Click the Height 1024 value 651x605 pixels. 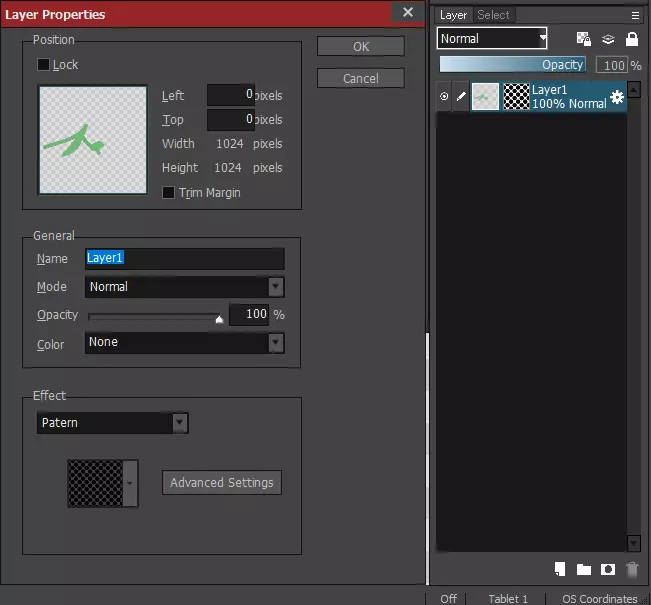pyautogui.click(x=228, y=168)
